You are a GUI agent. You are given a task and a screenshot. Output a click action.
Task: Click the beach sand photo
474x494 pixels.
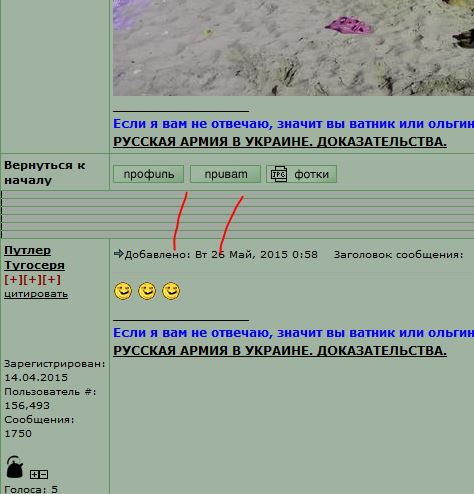coord(293,48)
